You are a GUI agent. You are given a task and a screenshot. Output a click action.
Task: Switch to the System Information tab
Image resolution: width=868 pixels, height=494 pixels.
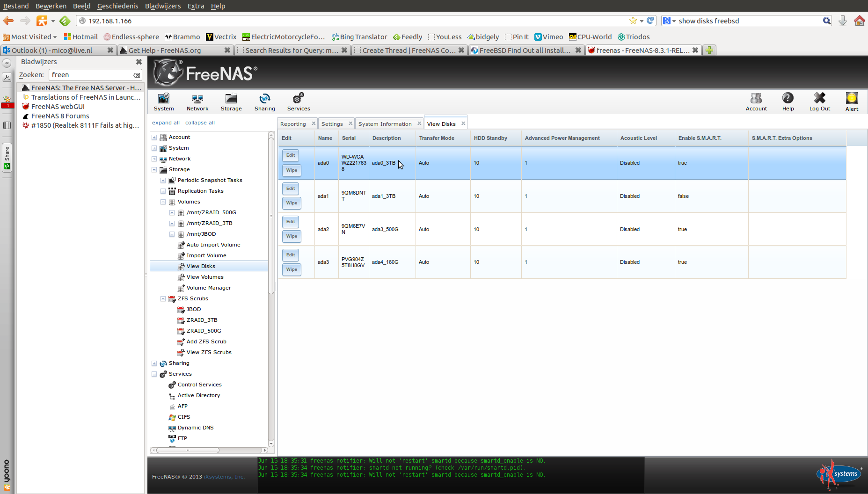point(385,124)
